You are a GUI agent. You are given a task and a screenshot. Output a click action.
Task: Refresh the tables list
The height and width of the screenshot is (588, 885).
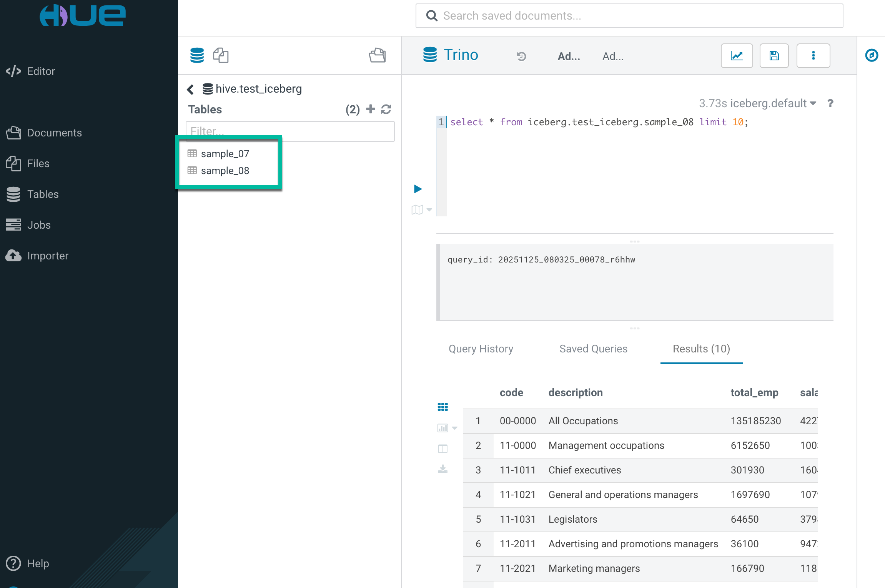pos(386,110)
